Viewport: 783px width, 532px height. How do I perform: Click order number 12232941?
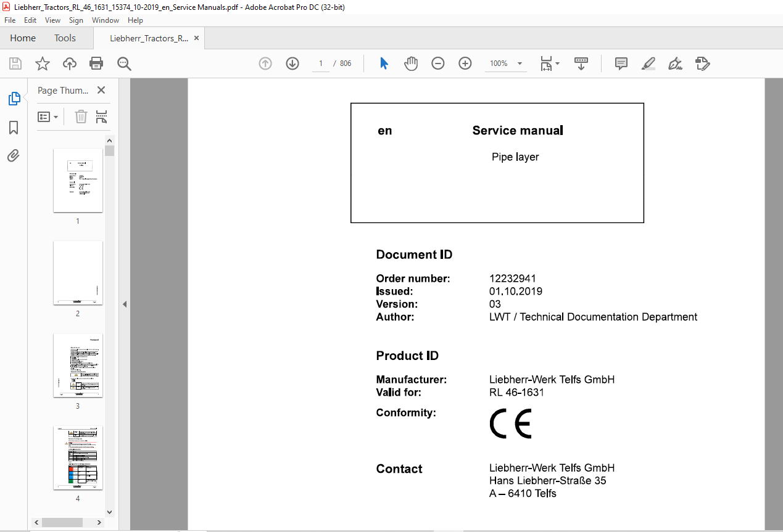pyautogui.click(x=513, y=279)
